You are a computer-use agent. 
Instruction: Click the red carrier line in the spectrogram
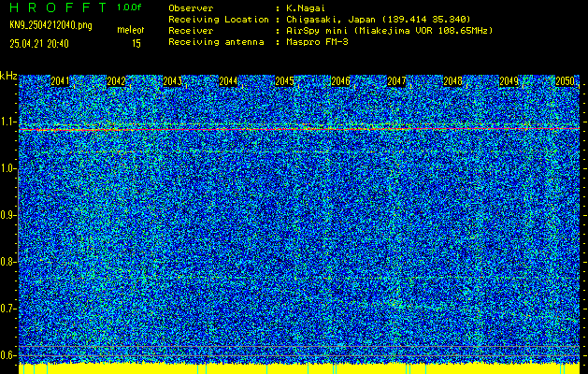click(299, 129)
